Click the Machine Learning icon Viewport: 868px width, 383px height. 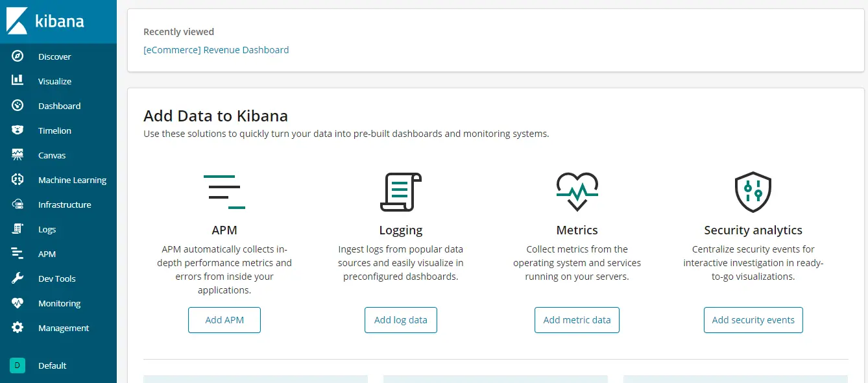pos(18,180)
